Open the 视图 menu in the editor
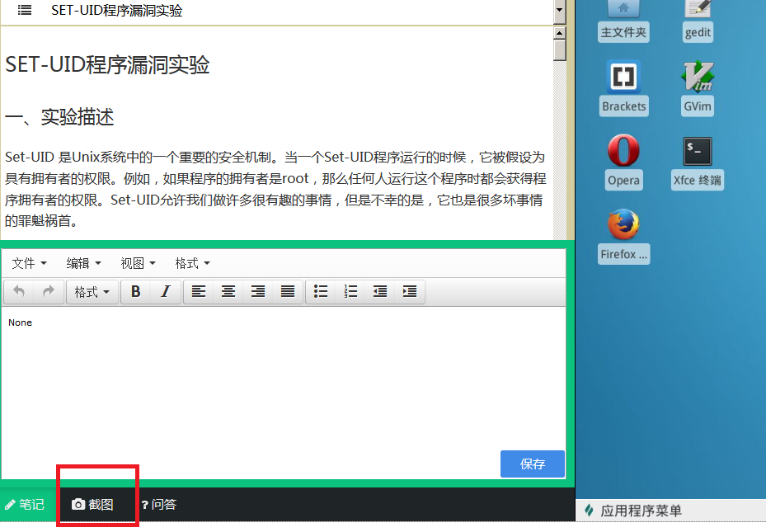Screen dimensions: 766x532 click(138, 263)
